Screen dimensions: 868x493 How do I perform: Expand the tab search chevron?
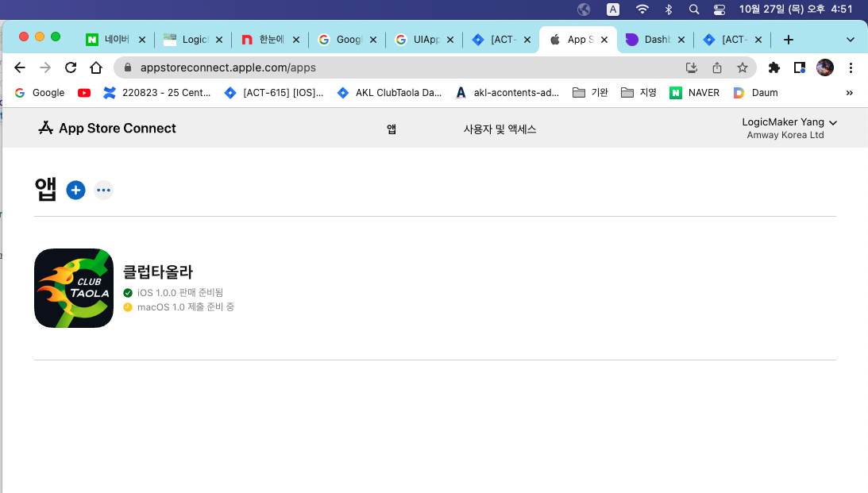pyautogui.click(x=851, y=40)
